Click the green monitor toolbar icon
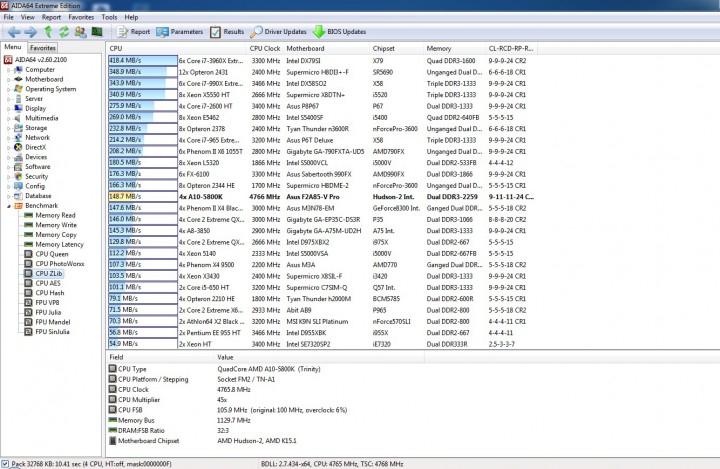 [97, 32]
